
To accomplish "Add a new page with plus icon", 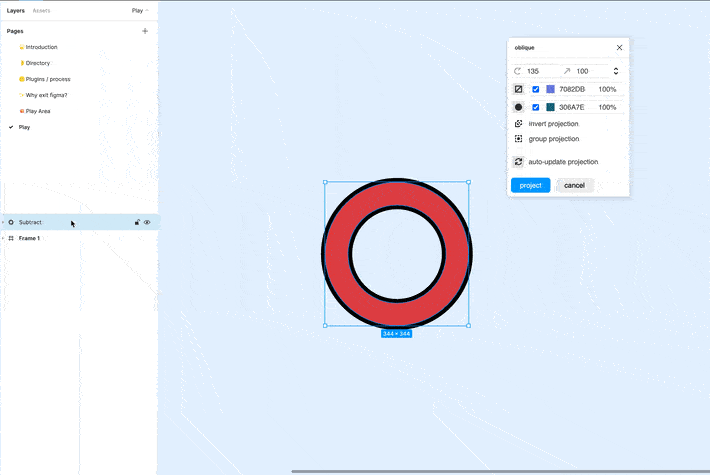I will click(145, 31).
